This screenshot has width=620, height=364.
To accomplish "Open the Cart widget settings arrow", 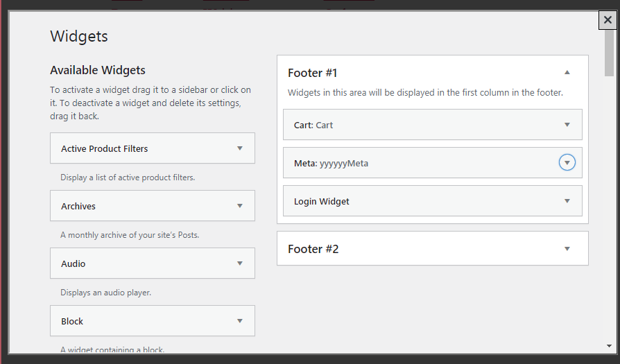I will tap(567, 125).
